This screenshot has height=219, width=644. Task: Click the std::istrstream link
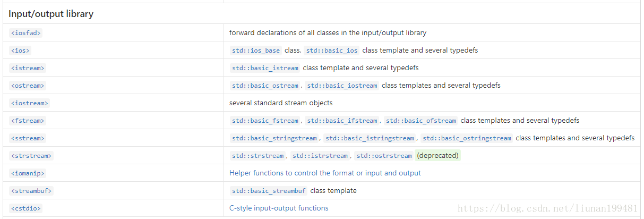(320, 156)
